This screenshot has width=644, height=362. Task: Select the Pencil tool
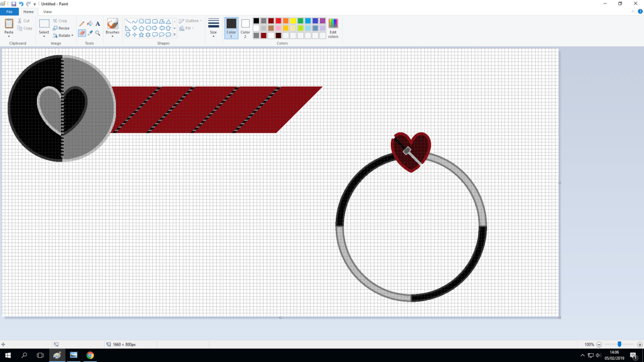[82, 24]
